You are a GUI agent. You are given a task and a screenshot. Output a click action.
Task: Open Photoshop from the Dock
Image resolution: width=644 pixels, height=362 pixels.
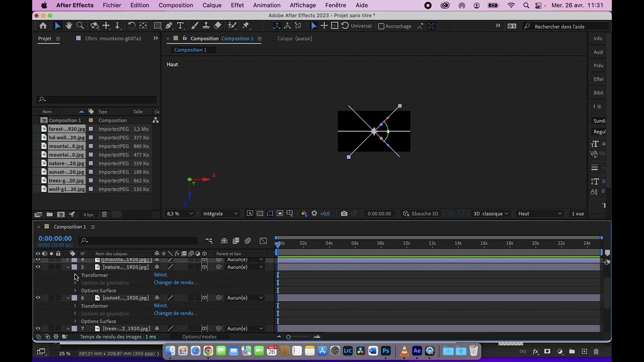(386, 351)
